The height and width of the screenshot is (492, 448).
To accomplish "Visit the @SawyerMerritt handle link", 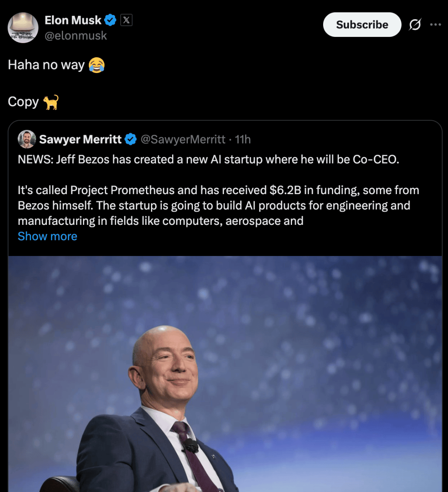I will pyautogui.click(x=183, y=139).
